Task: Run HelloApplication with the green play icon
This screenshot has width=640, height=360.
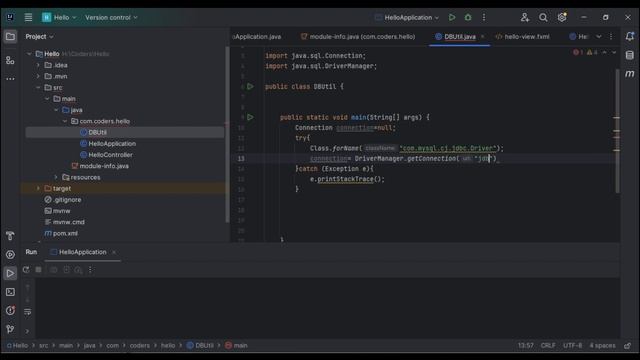Action: (452, 18)
